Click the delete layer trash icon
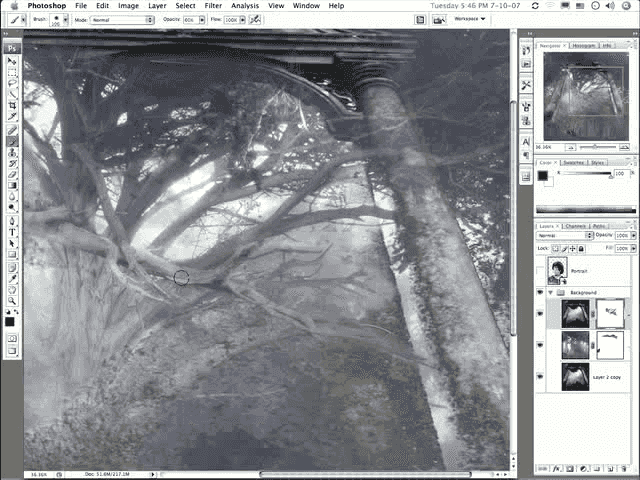Viewport: 640px width, 480px height. pyautogui.click(x=624, y=468)
